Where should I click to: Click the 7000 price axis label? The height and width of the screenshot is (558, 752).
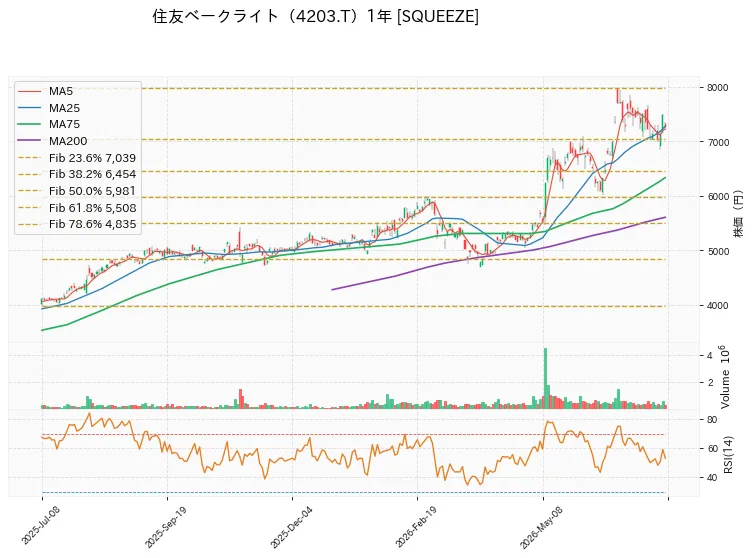click(x=717, y=142)
